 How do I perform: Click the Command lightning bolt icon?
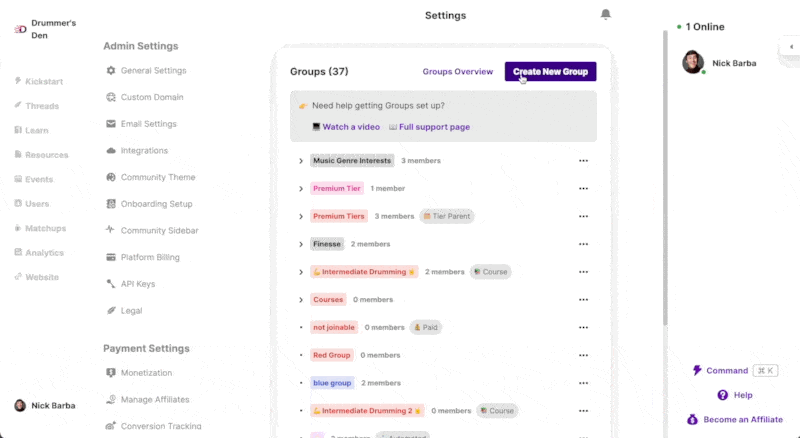click(x=697, y=370)
